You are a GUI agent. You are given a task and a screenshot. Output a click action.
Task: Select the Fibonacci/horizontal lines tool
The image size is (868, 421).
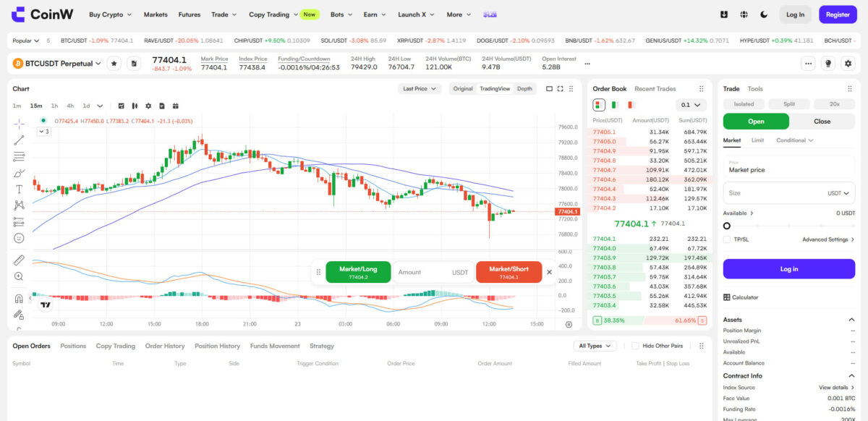point(19,156)
